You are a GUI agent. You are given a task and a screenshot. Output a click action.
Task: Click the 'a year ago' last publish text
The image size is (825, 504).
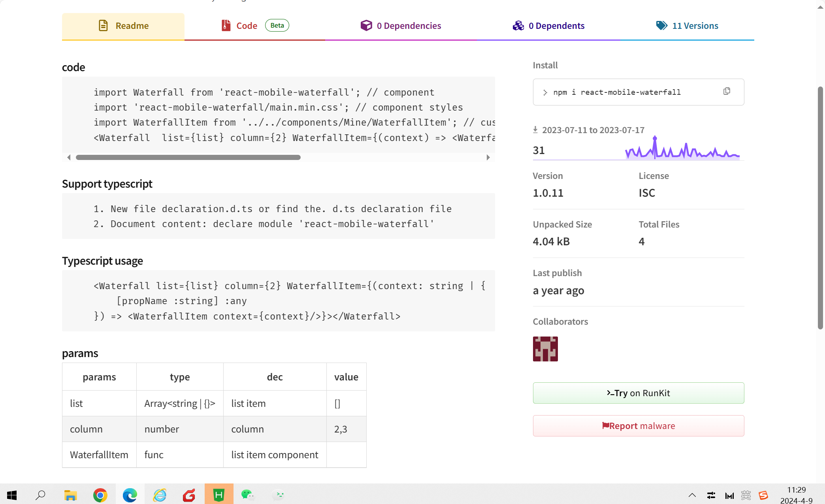(x=558, y=290)
